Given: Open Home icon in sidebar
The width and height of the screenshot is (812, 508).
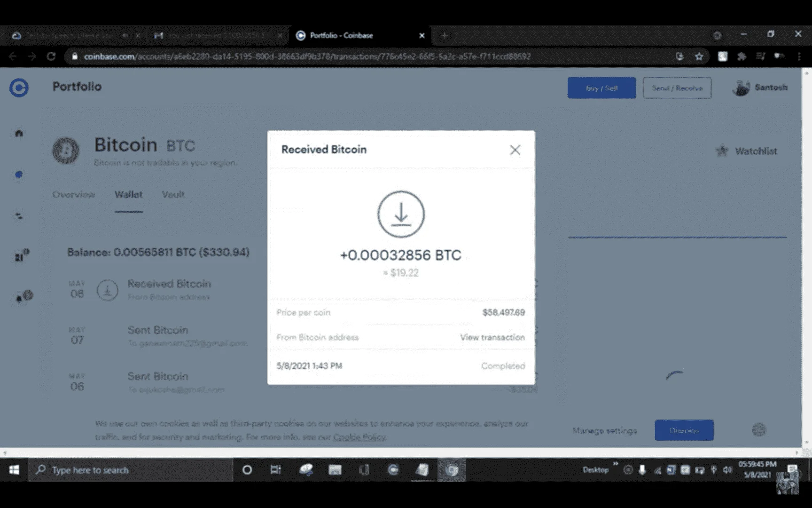Looking at the screenshot, I should 19,133.
